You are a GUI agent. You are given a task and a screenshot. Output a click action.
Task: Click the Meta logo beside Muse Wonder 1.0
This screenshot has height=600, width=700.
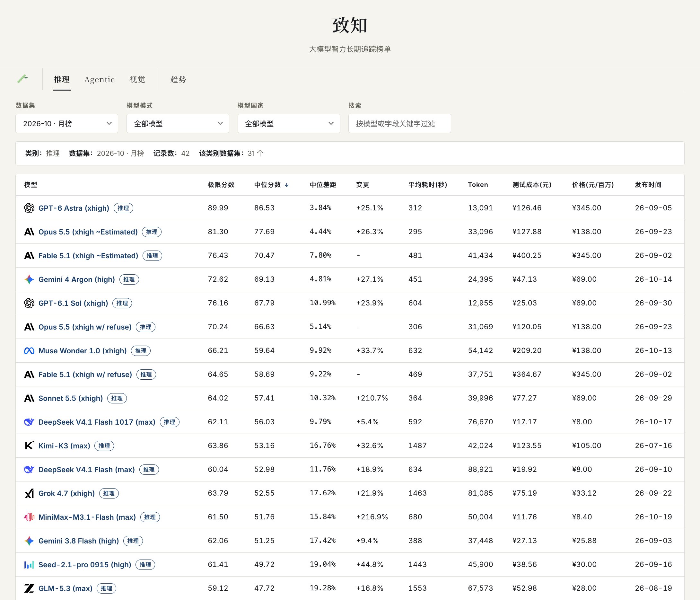(x=30, y=351)
